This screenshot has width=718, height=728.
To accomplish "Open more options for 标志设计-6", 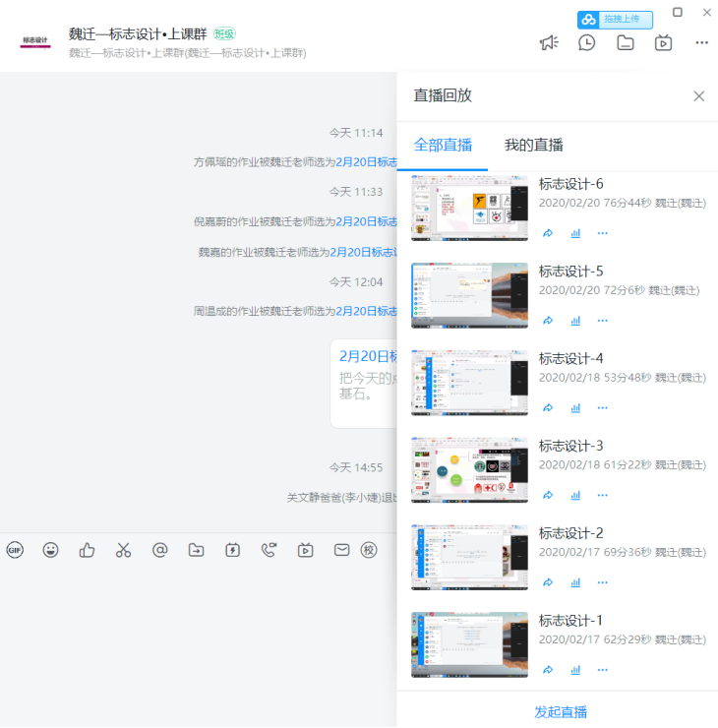I will [603, 233].
